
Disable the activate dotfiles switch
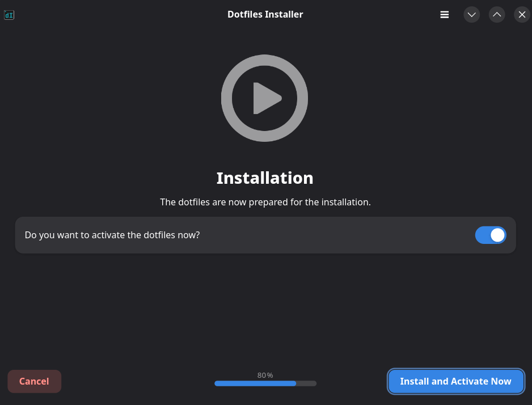point(491,235)
